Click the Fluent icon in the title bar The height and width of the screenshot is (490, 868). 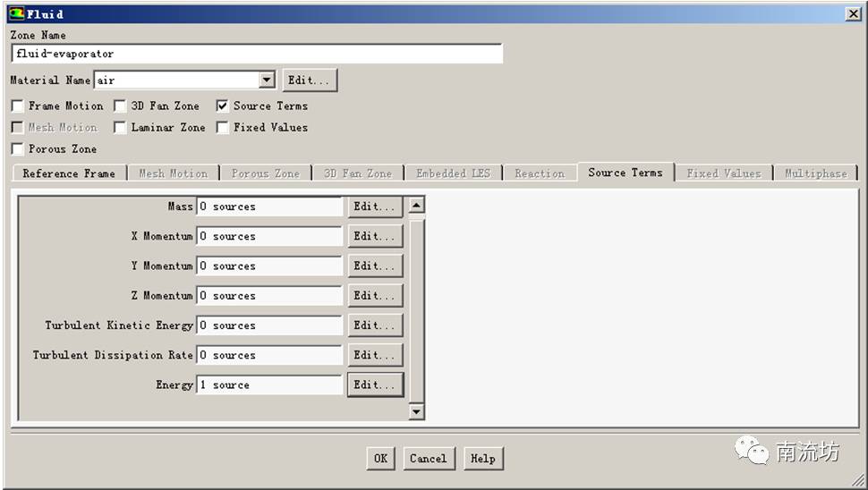pos(17,13)
